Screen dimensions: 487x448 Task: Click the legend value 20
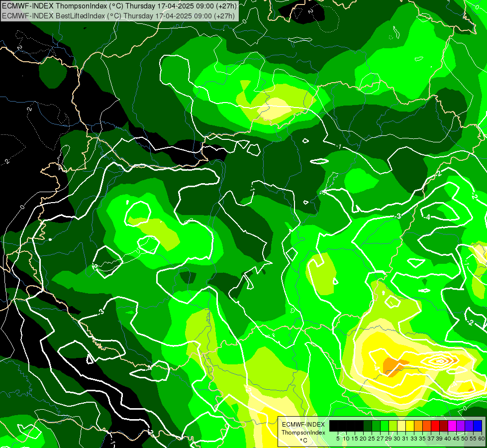pos(363,439)
